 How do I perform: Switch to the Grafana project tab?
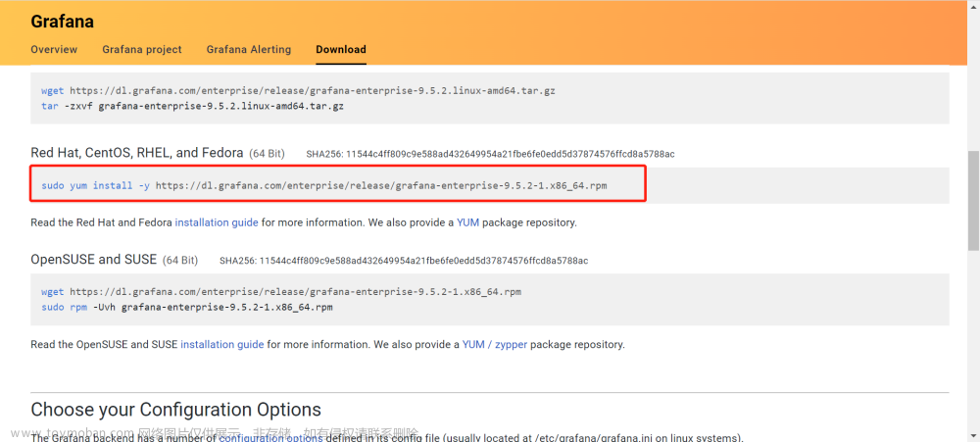142,49
